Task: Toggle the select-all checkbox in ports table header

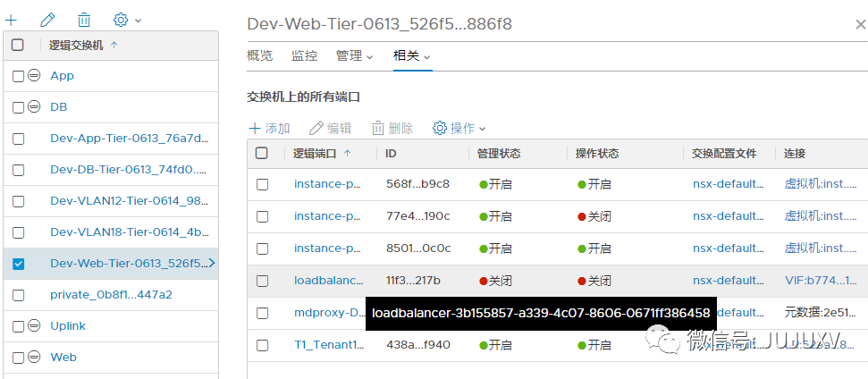Action: (x=262, y=153)
